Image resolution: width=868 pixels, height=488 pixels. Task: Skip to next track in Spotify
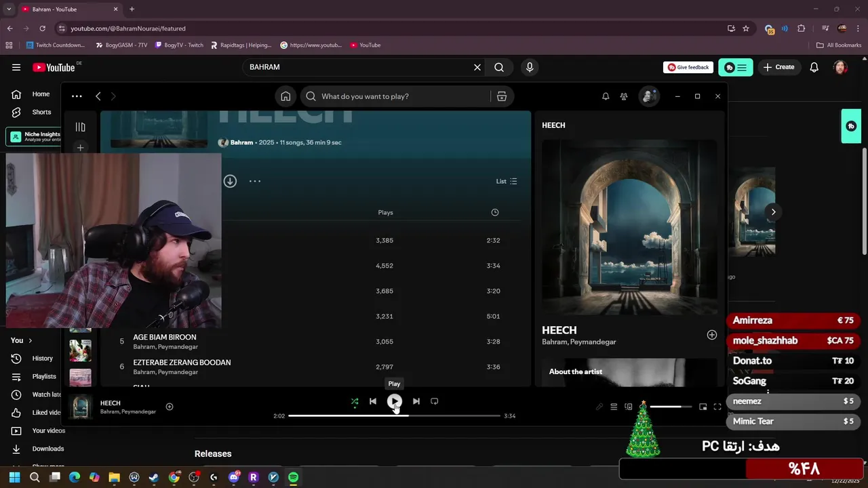click(x=416, y=401)
